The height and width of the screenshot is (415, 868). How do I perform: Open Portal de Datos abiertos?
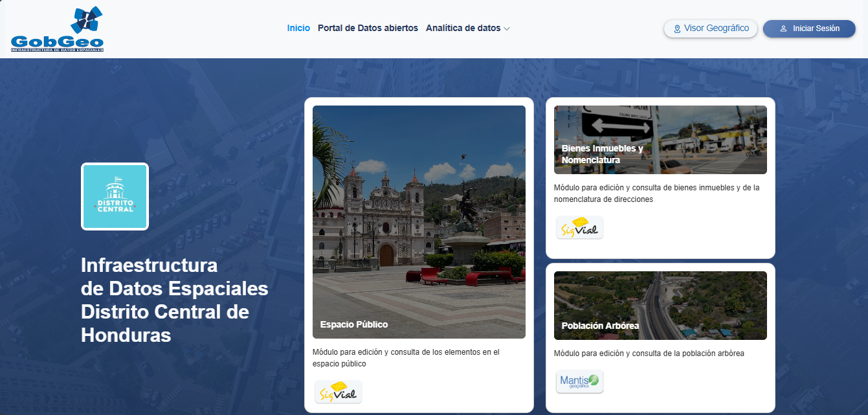(x=368, y=28)
